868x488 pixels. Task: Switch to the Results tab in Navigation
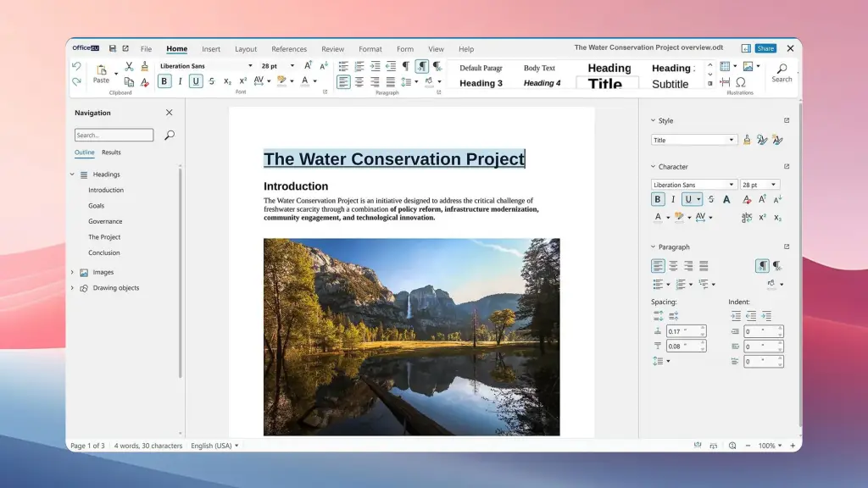[111, 152]
